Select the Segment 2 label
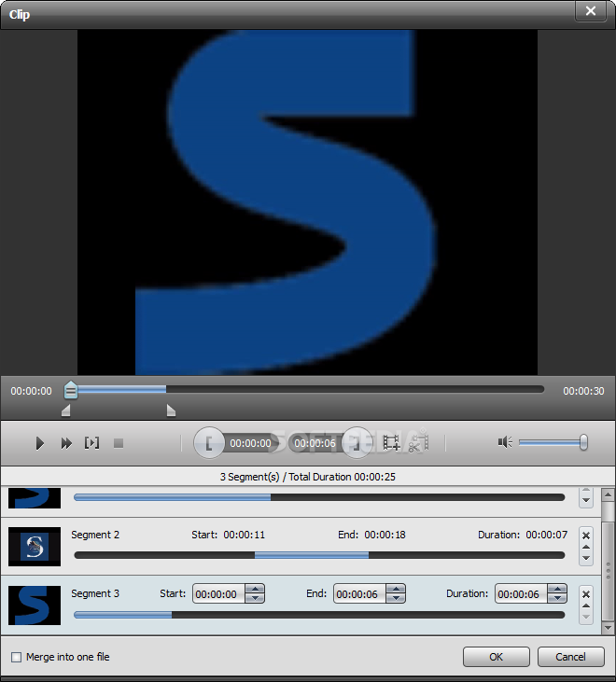The width and height of the screenshot is (616, 682). pyautogui.click(x=95, y=535)
